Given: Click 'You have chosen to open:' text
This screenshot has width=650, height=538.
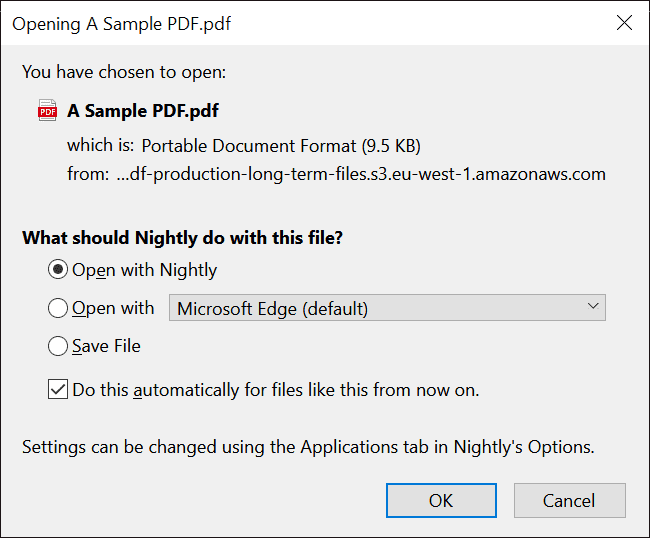Looking at the screenshot, I should (124, 72).
